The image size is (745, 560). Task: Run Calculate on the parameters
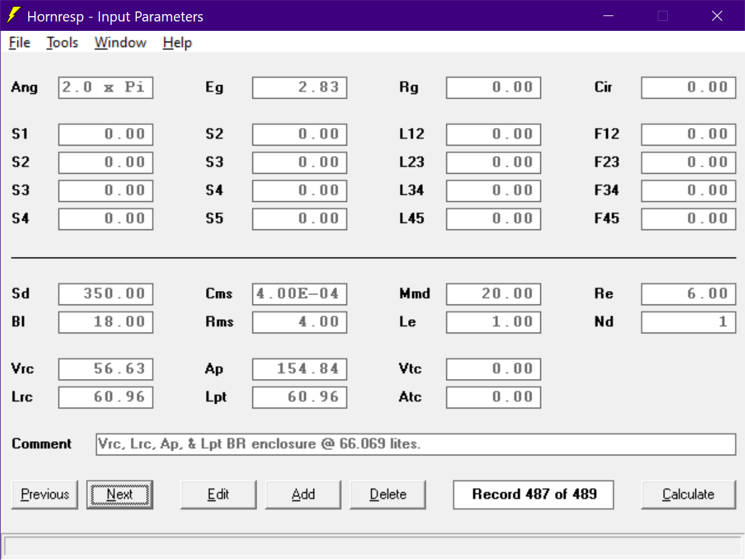tap(688, 494)
